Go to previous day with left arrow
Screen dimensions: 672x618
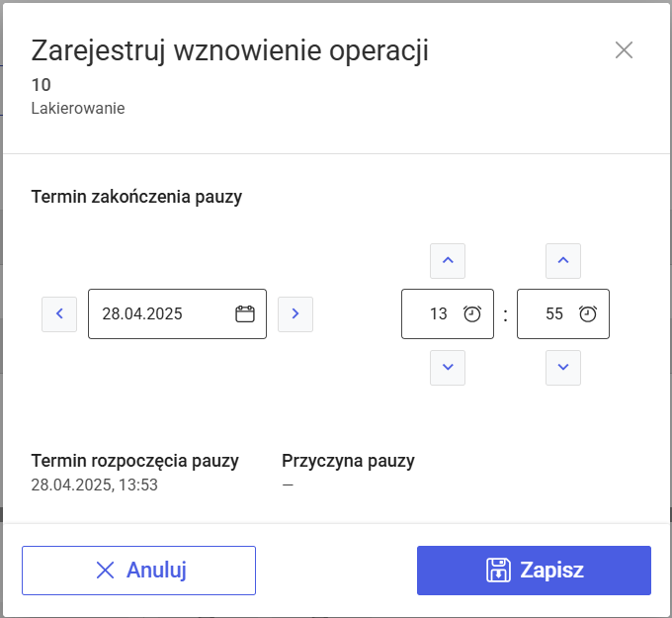(x=59, y=314)
